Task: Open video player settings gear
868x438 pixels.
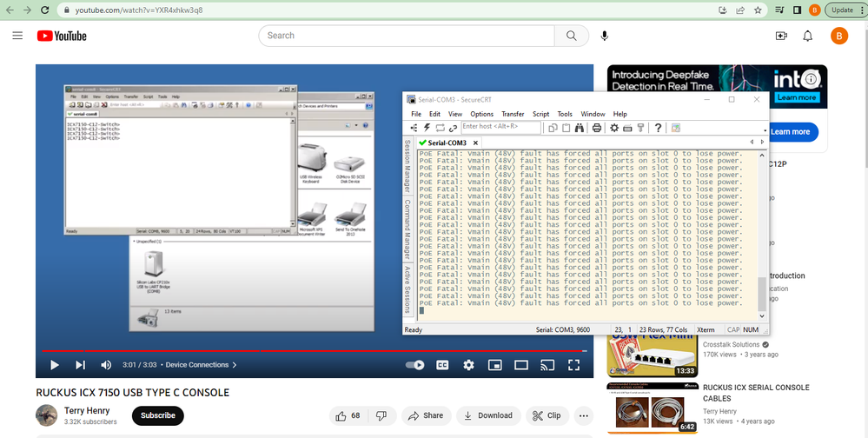Action: 468,365
